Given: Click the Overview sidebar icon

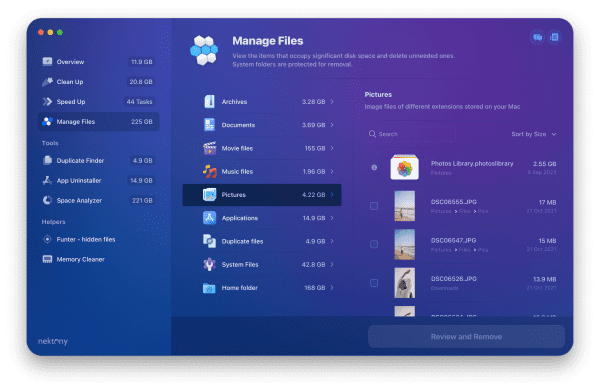Looking at the screenshot, I should click(x=47, y=62).
